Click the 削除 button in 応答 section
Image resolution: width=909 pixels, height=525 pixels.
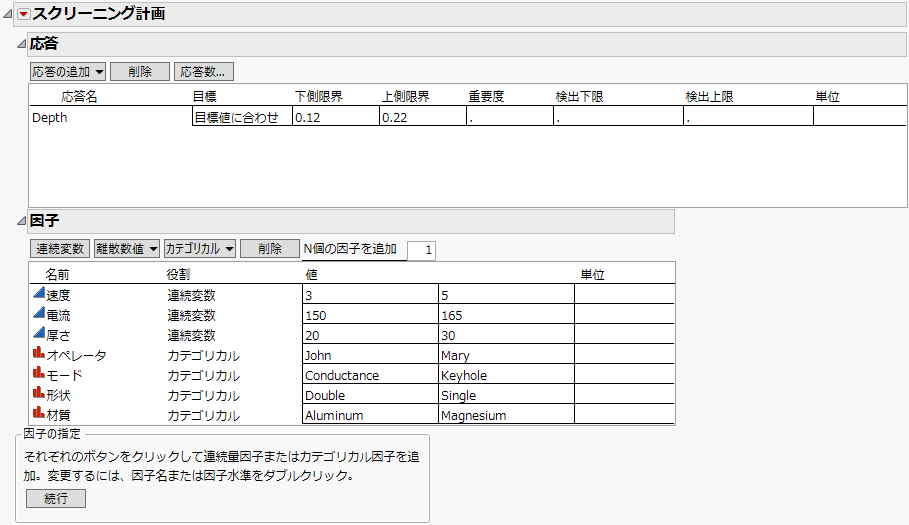click(140, 72)
